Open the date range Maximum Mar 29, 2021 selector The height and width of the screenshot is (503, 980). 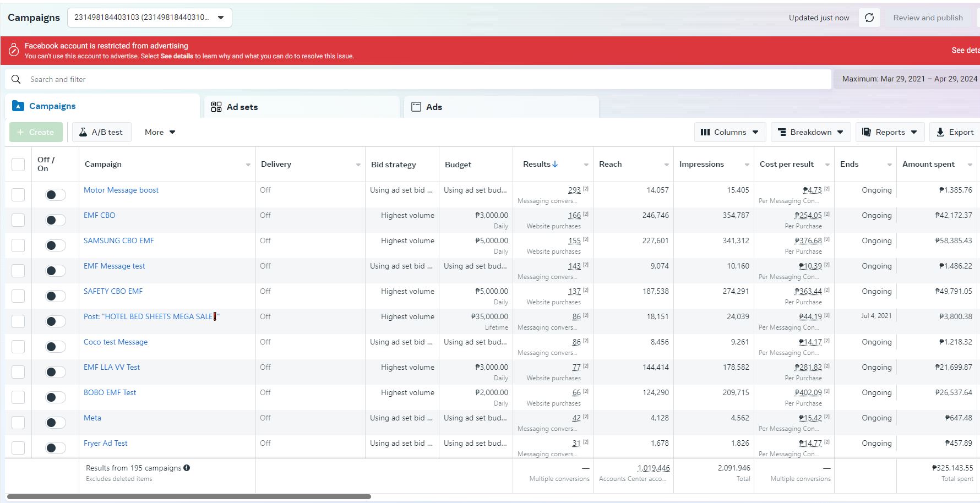click(907, 79)
